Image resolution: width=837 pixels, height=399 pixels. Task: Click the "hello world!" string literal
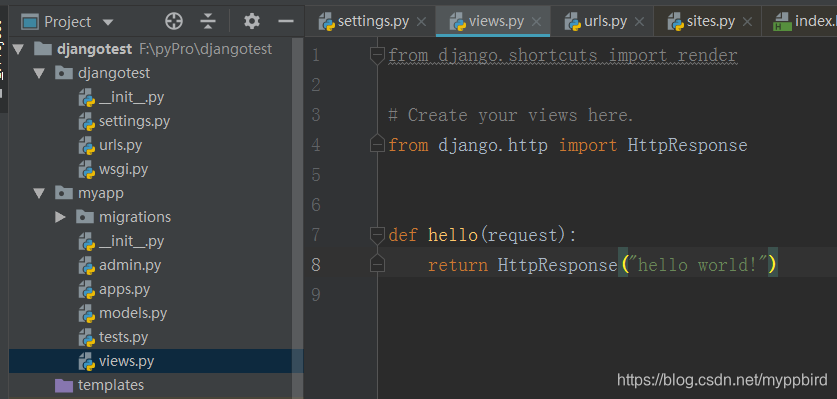tap(698, 265)
